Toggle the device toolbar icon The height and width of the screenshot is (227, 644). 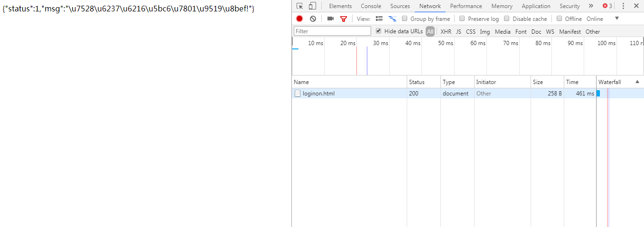[x=312, y=6]
